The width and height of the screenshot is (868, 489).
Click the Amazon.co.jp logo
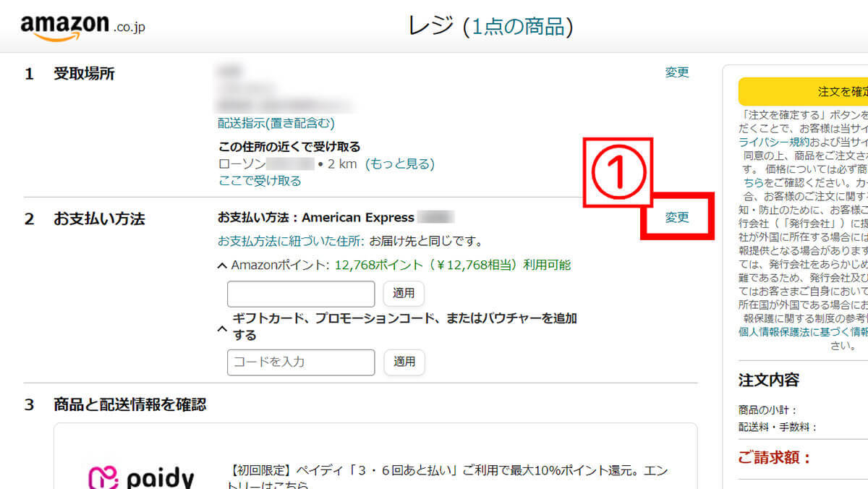[x=82, y=27]
